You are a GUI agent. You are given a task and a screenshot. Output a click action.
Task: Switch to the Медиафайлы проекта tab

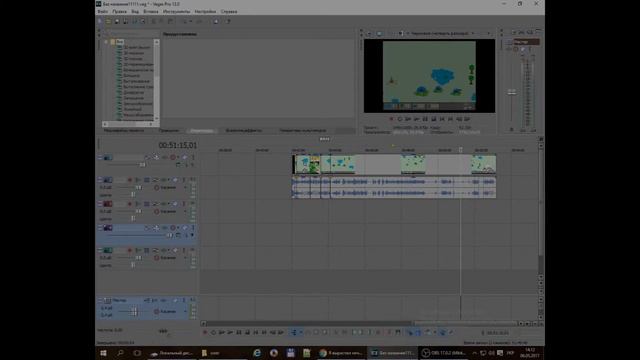124,131
